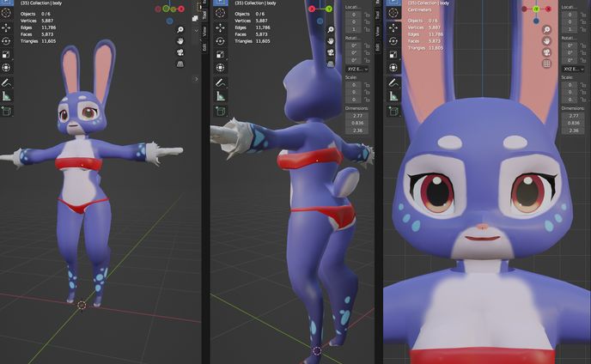Click 'Centimeters' label in right viewport
The height and width of the screenshot is (364, 591).
pos(418,9)
